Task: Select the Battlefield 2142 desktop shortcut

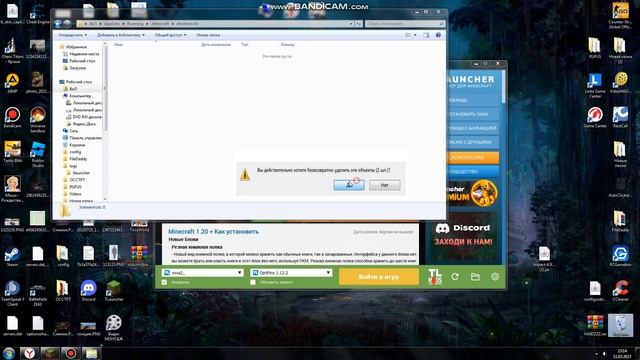Action: 38,293
